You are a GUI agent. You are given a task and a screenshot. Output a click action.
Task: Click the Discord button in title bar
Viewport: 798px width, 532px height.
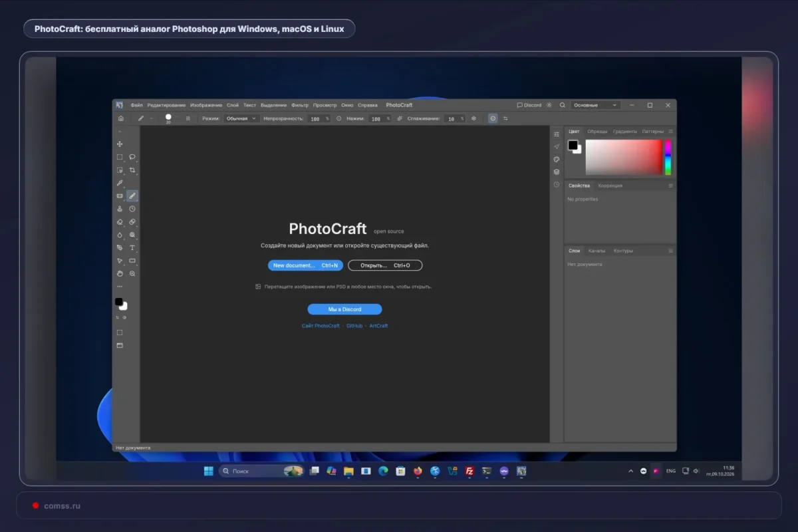point(529,105)
